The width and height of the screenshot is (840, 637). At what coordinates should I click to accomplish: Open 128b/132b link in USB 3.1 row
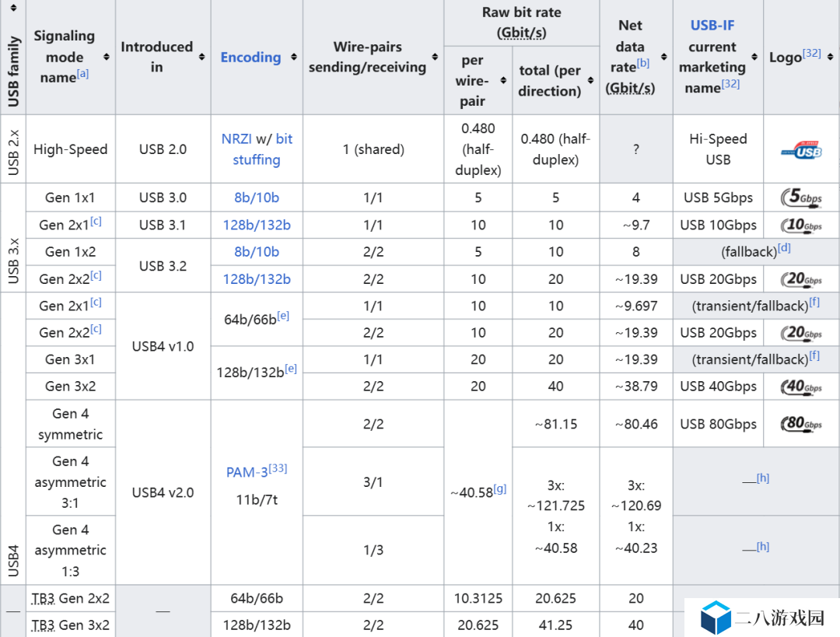point(257,225)
